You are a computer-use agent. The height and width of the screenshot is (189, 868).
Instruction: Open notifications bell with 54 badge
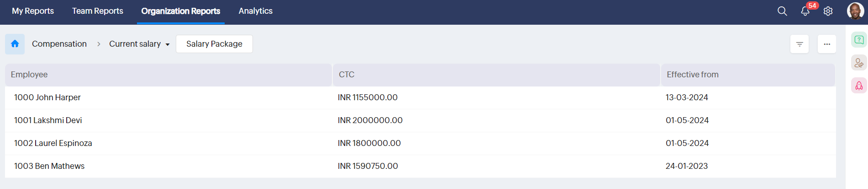tap(805, 11)
